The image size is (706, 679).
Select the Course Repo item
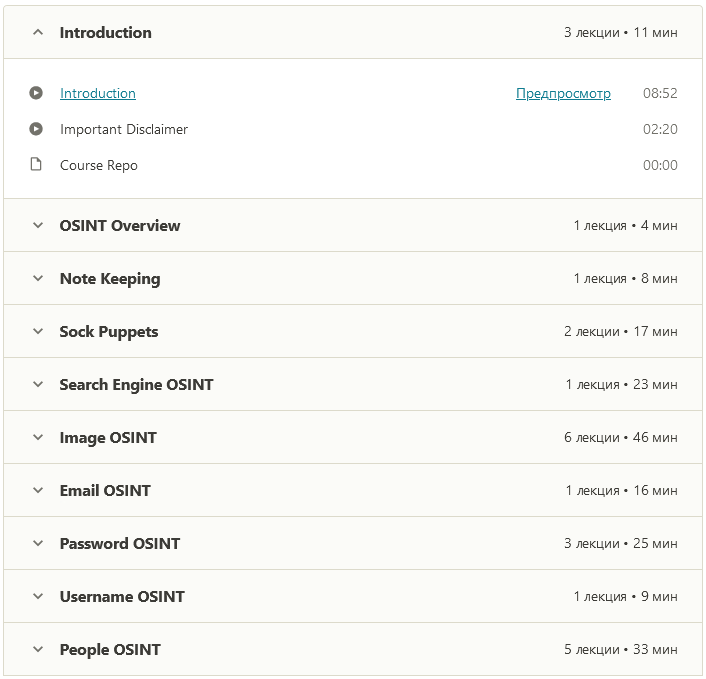[99, 165]
